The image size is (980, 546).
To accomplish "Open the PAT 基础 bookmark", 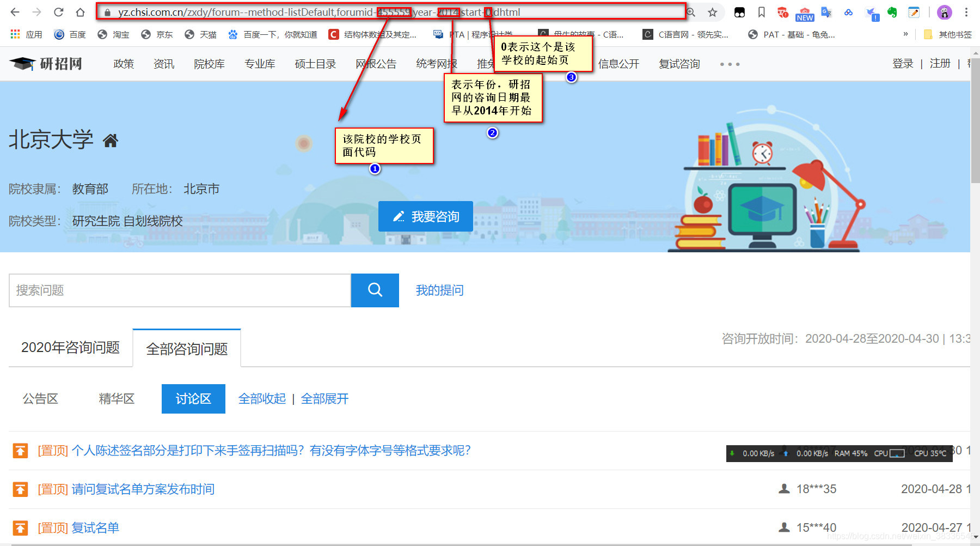I will tap(792, 34).
